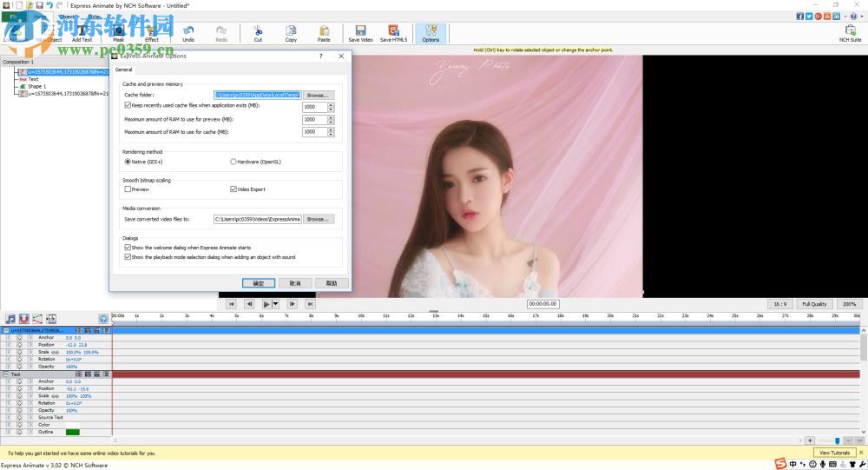Select Native (GDI+) rendering radio button
Viewport: 868px width, 470px height.
[x=128, y=162]
